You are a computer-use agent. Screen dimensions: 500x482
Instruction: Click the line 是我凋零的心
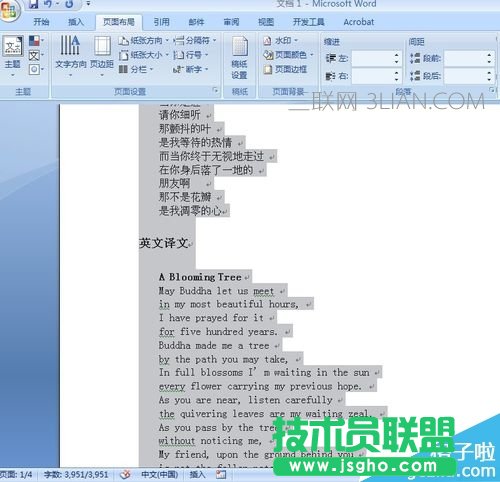click(x=190, y=211)
